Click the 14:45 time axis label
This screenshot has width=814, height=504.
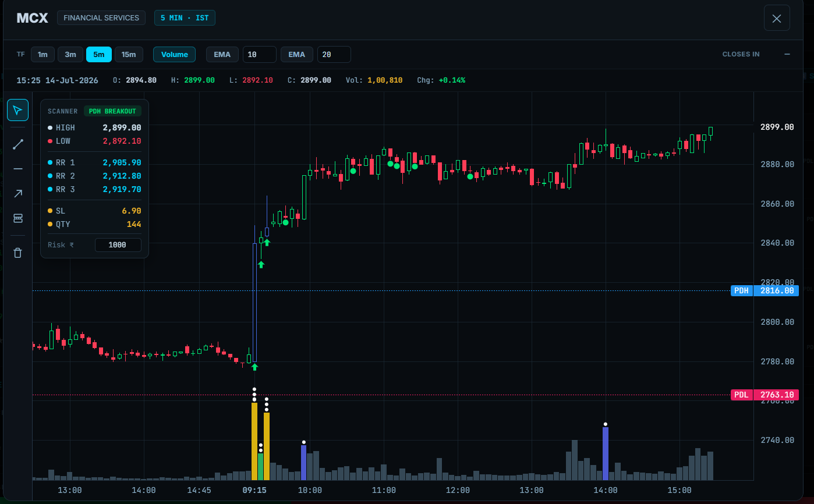pos(199,491)
